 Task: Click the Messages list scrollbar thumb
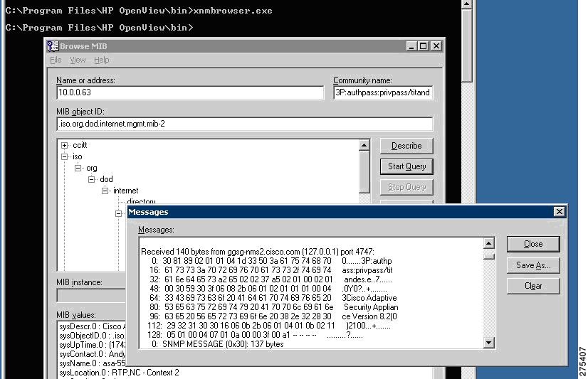pyautogui.click(x=488, y=257)
